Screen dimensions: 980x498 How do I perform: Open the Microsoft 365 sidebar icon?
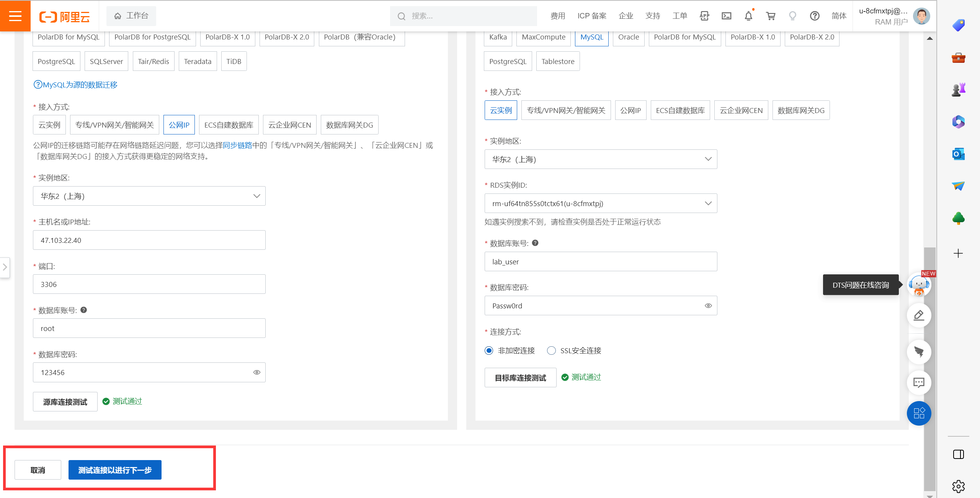pos(959,122)
